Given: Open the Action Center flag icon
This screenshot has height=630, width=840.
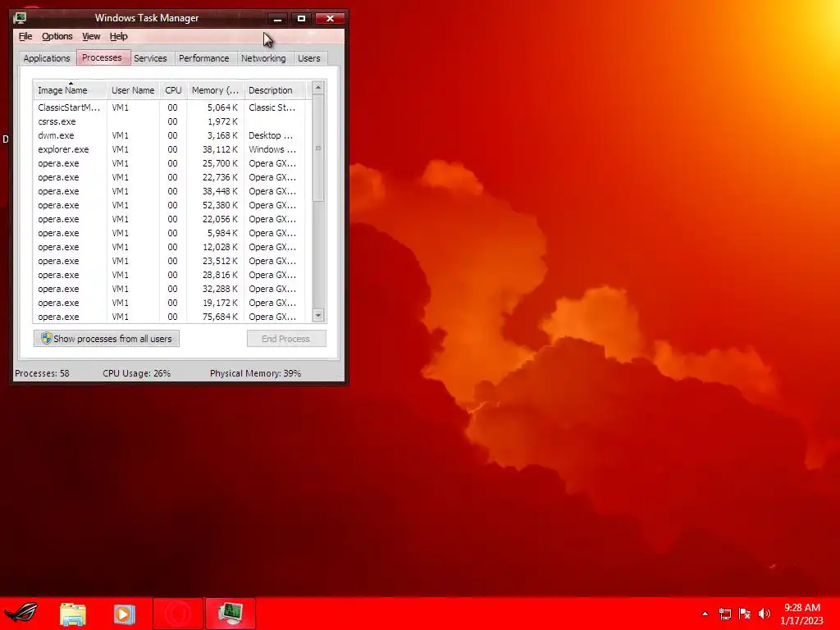Looking at the screenshot, I should click(745, 614).
